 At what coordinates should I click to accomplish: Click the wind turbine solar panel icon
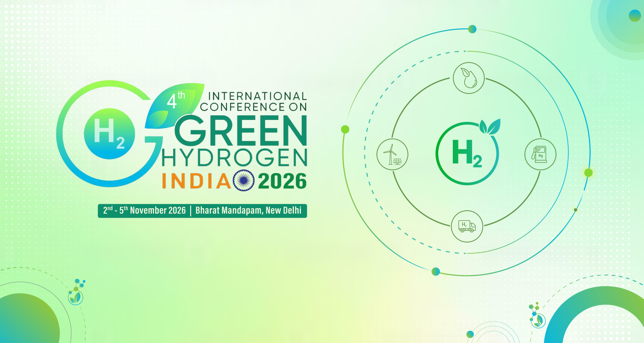[x=392, y=154]
